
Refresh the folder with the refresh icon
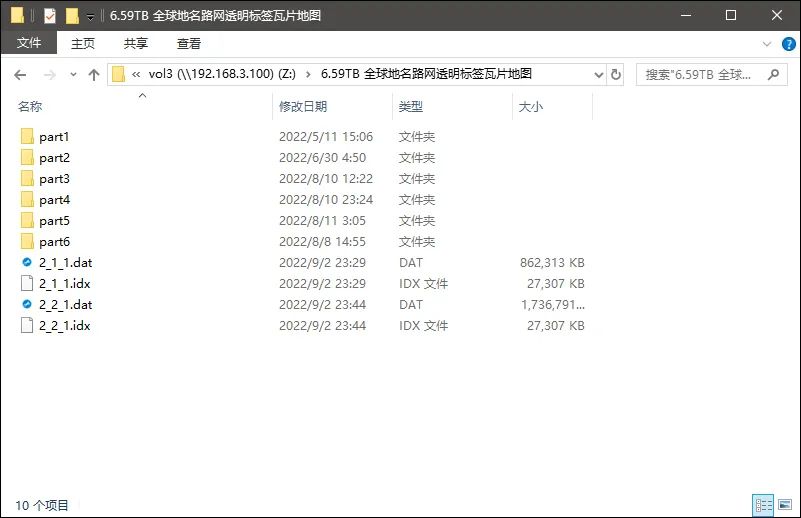[616, 75]
